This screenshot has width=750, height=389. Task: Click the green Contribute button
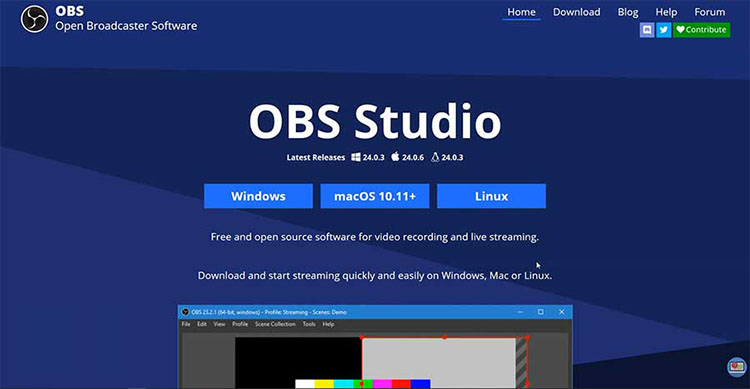click(x=701, y=30)
